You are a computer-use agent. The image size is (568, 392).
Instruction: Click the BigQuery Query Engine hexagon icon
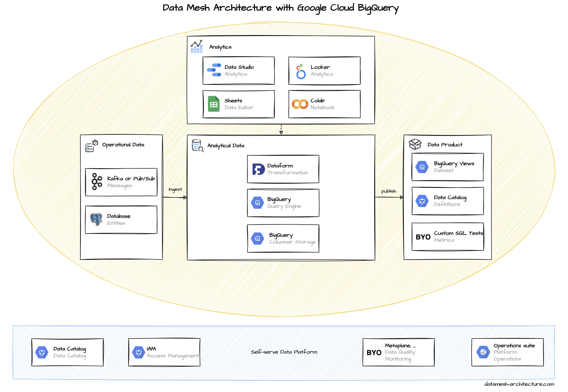[x=257, y=203]
